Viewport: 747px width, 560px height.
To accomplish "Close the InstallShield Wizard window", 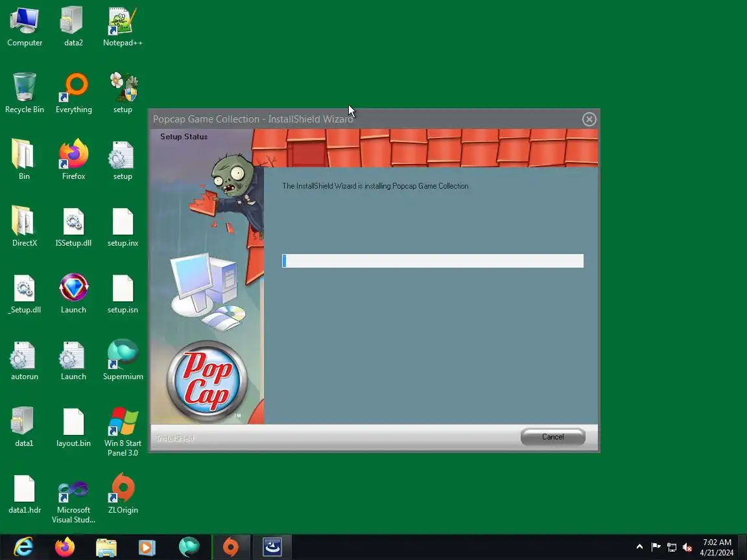I will click(589, 119).
